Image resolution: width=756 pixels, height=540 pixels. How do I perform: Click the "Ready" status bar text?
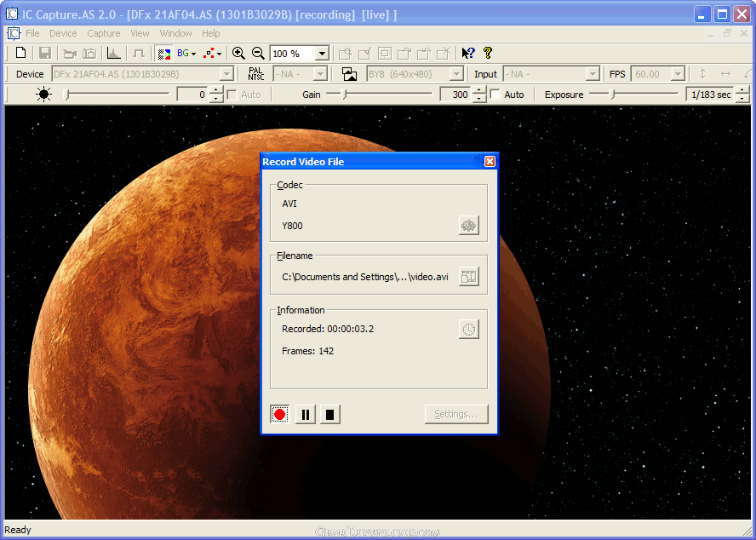(x=18, y=530)
